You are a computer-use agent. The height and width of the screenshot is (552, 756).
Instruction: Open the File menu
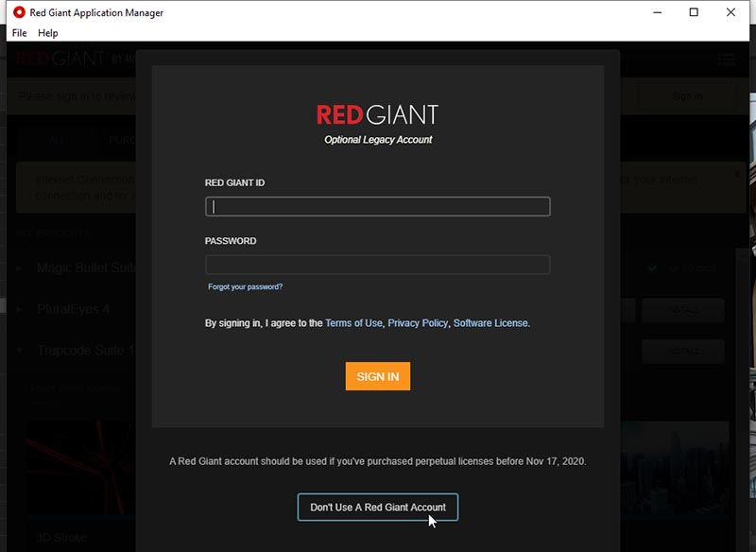coord(19,33)
